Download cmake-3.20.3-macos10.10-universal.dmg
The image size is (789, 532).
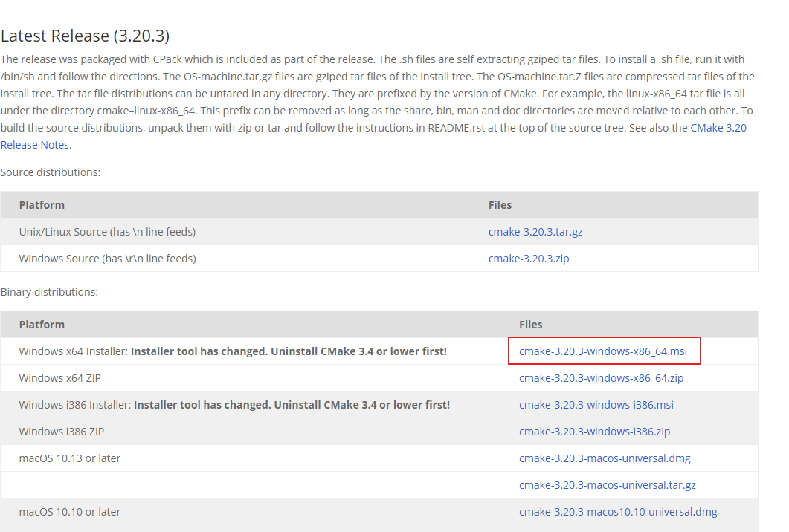(618, 511)
